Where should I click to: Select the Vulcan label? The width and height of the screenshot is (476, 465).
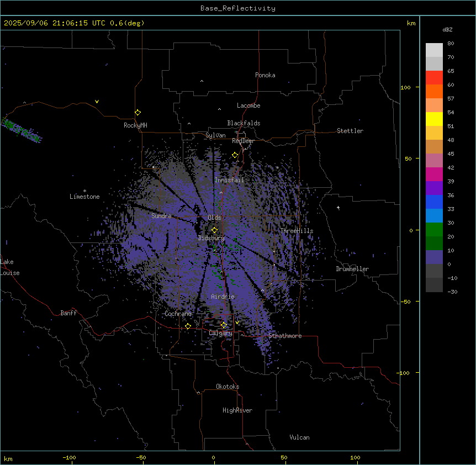[300, 437]
